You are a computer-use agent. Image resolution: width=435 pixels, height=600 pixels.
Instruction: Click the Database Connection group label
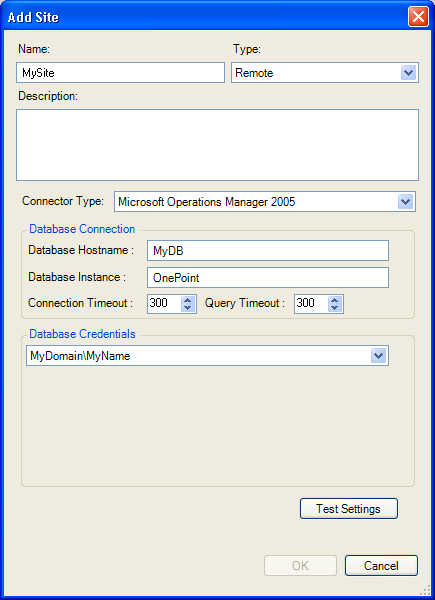tap(82, 229)
